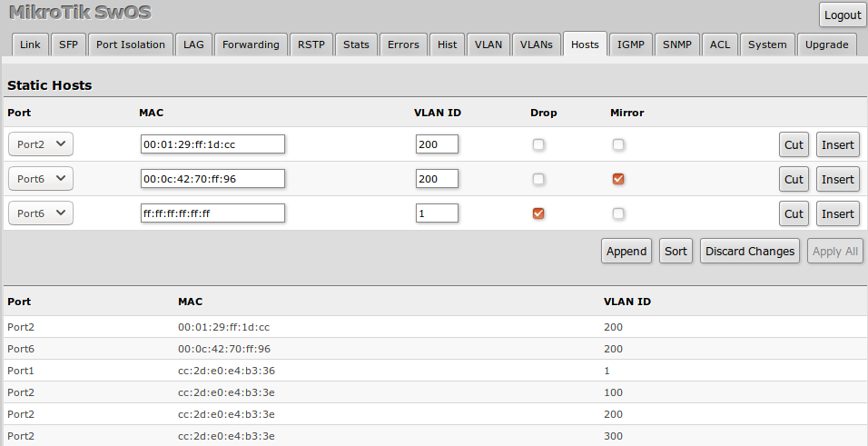Viewport: 868px width, 446px height.
Task: Click the VLAN ID field with value 1
Action: point(437,213)
